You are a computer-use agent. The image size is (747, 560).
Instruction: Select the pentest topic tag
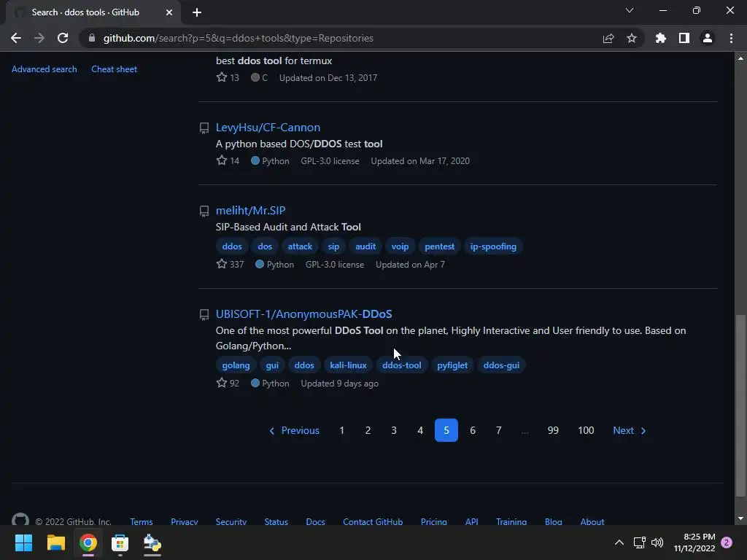pos(439,246)
